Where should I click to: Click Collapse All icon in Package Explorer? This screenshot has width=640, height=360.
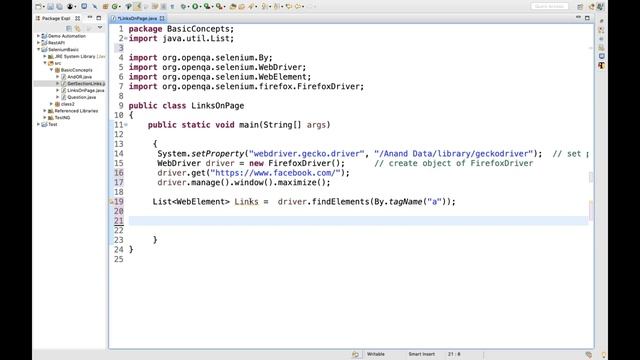coord(69,28)
